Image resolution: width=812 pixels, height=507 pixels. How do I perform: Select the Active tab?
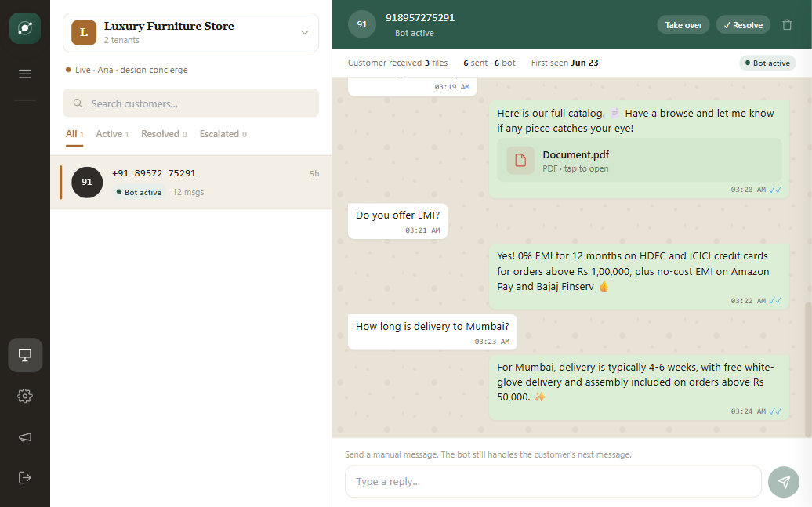pyautogui.click(x=112, y=134)
